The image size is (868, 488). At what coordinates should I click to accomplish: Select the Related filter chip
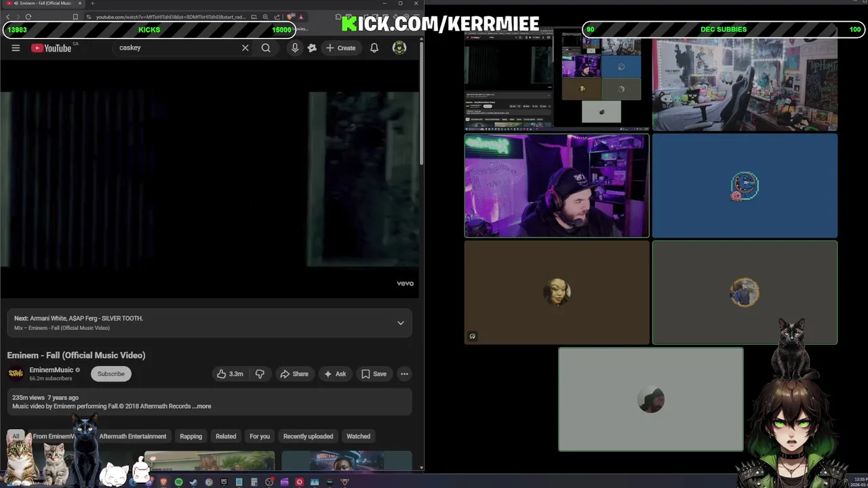[x=226, y=436]
